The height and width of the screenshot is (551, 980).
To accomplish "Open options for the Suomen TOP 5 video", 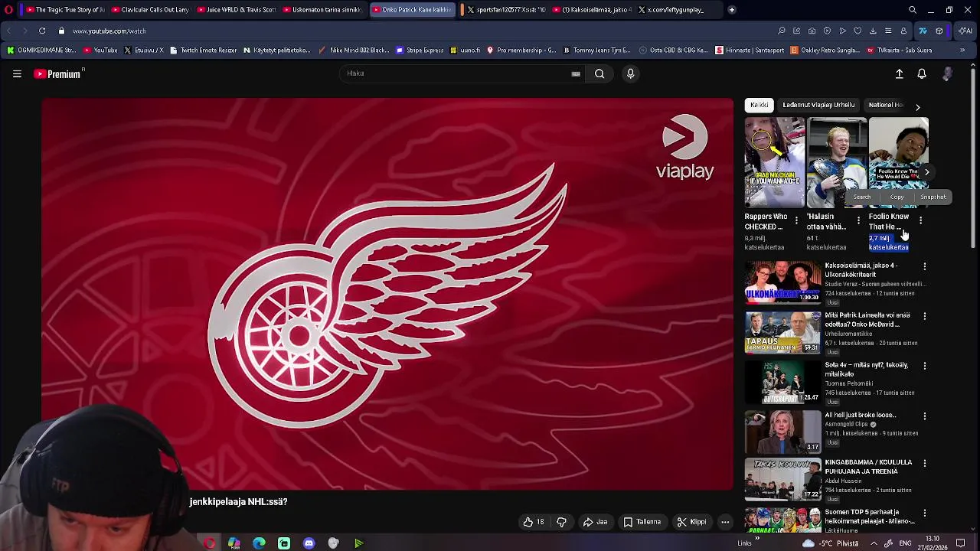I will coord(925,514).
